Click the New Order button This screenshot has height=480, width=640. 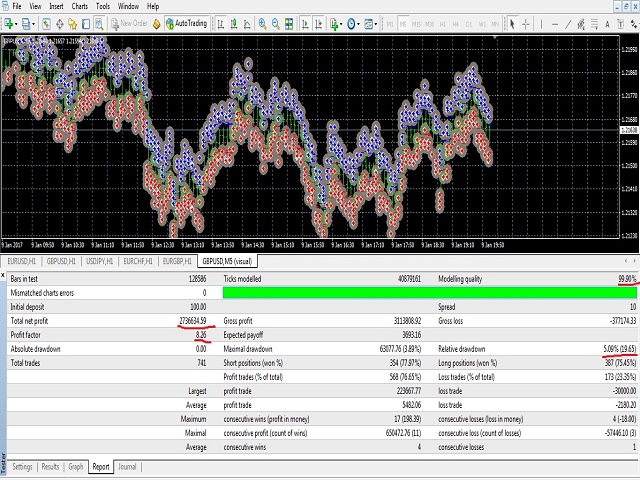tap(129, 24)
